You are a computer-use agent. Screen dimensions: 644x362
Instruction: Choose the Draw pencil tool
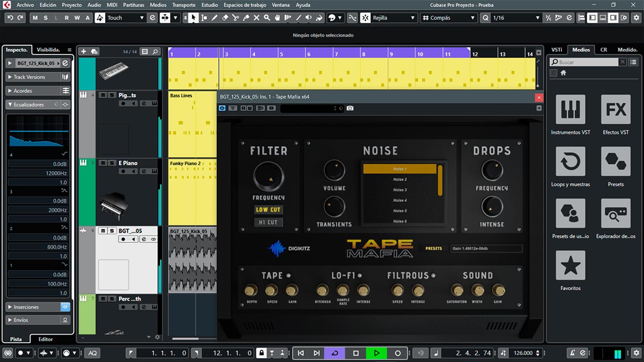[214, 18]
